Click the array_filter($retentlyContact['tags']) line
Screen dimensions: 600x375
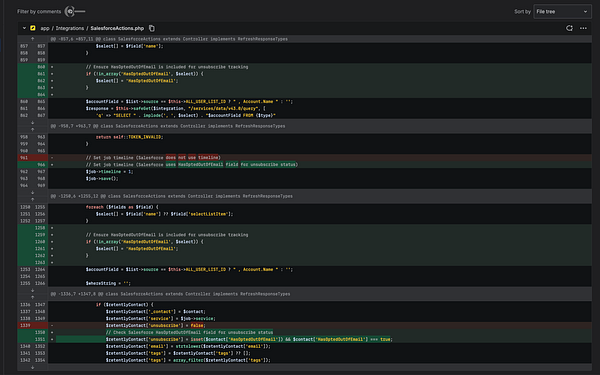(188, 360)
